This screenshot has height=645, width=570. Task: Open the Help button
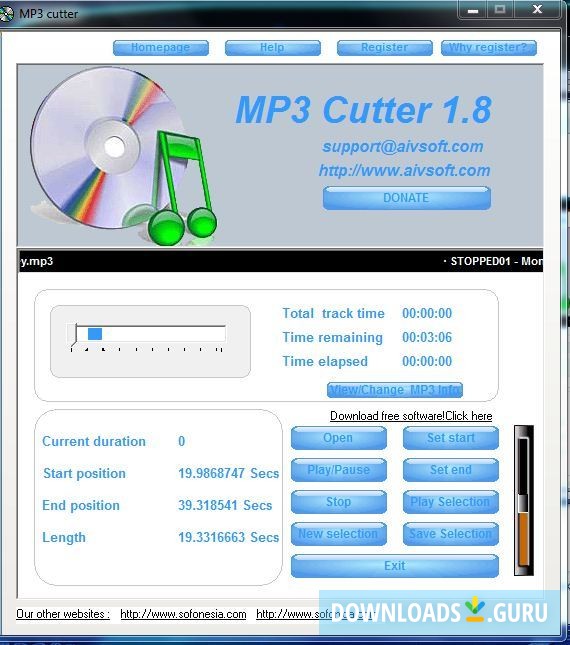(273, 48)
